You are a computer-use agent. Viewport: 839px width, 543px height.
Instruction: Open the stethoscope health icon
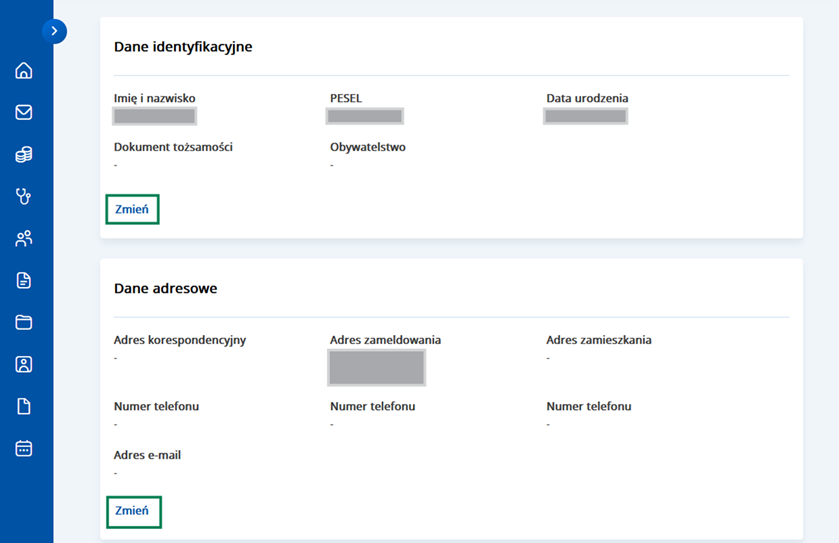24,197
